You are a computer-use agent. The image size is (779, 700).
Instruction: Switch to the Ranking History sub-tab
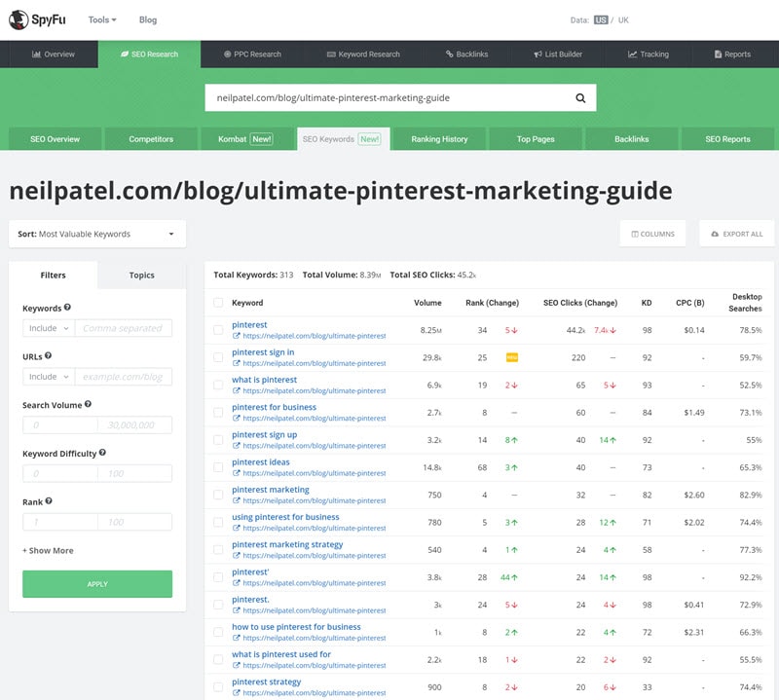439,139
